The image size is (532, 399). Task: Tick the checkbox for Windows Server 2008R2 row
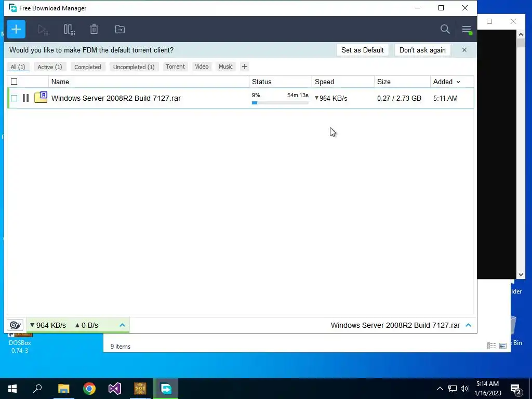14,98
